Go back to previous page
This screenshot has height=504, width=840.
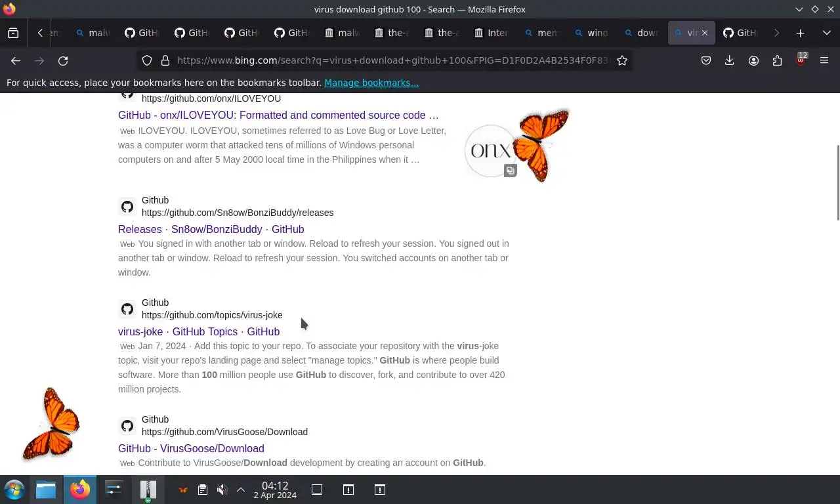[x=16, y=60]
